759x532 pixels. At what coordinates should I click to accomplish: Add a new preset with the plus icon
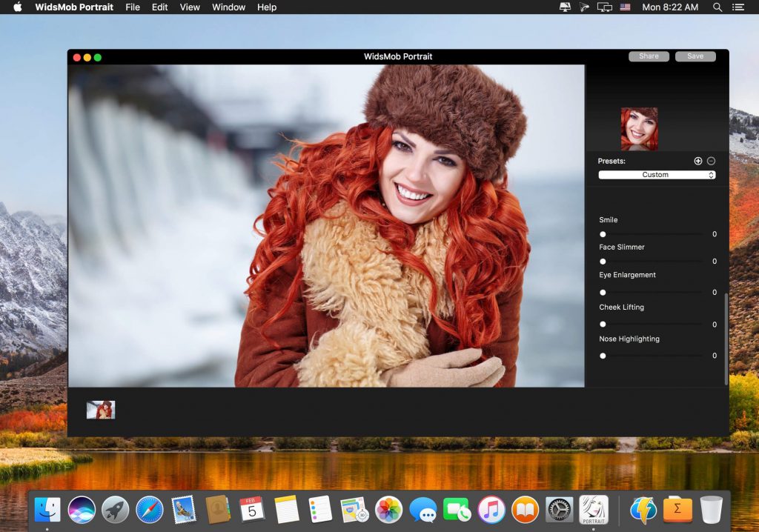coord(697,160)
